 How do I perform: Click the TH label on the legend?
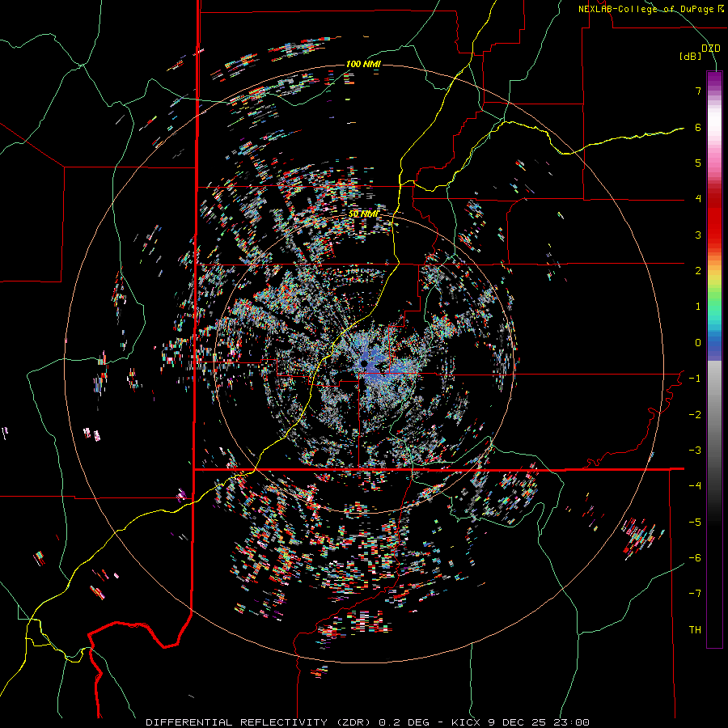pyautogui.click(x=695, y=630)
